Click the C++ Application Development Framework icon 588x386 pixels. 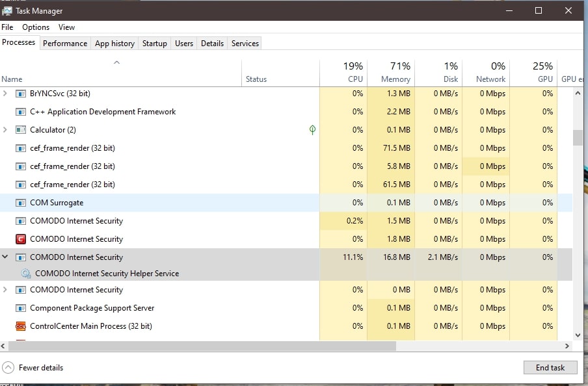click(x=21, y=112)
